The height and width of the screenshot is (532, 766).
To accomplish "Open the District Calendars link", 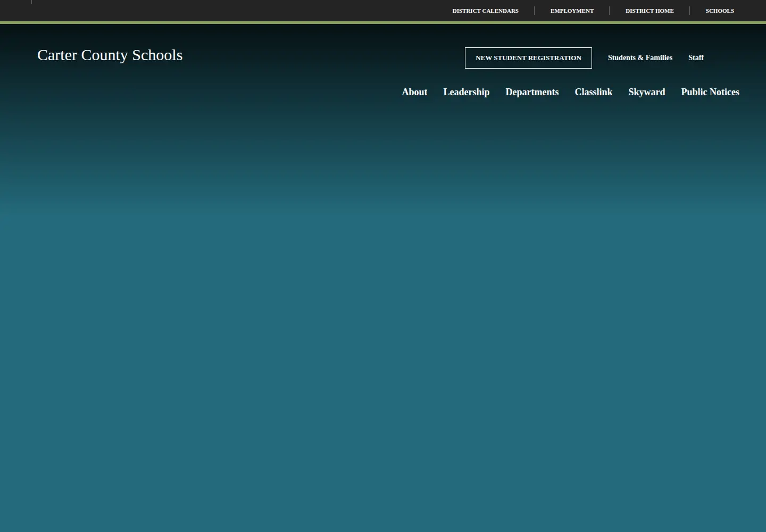I will point(485,11).
